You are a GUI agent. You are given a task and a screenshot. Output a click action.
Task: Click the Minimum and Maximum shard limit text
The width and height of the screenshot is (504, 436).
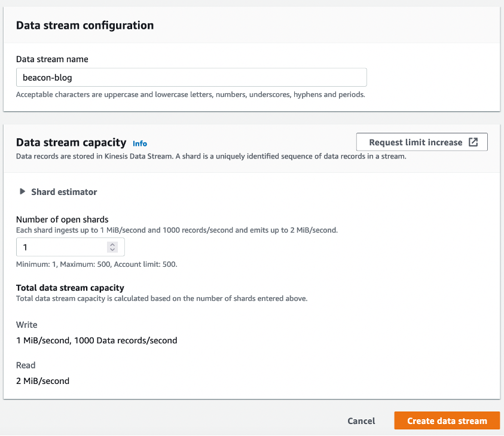click(96, 264)
